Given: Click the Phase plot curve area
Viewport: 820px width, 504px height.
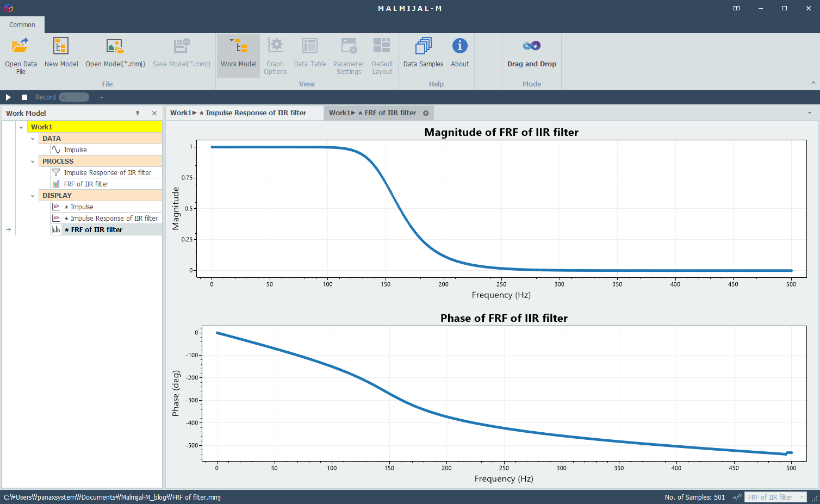Looking at the screenshot, I should [x=504, y=394].
